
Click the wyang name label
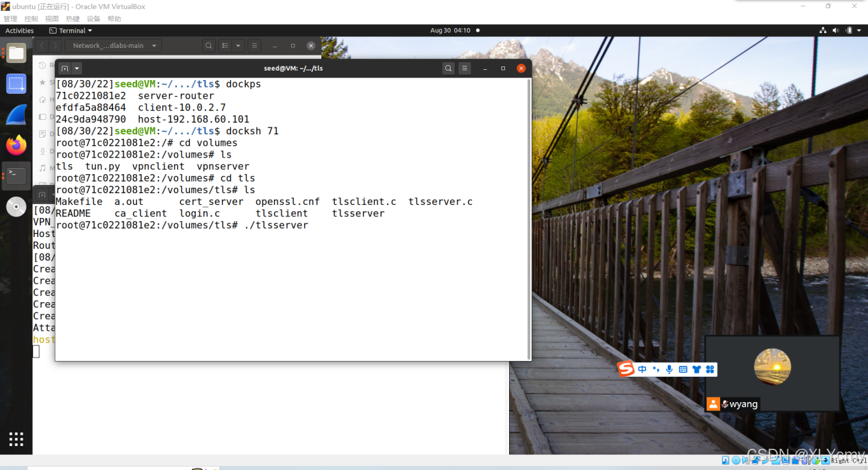pyautogui.click(x=743, y=404)
